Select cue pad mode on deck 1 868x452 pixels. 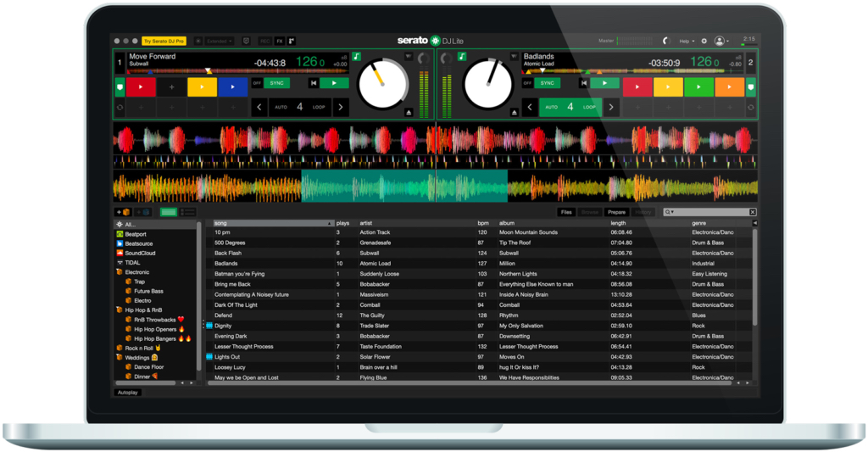pyautogui.click(x=120, y=87)
